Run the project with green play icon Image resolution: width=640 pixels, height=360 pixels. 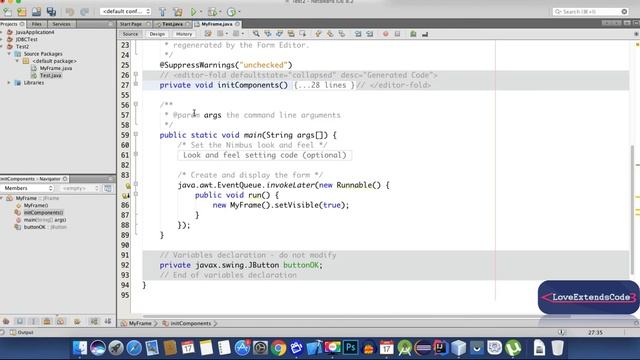click(x=193, y=12)
